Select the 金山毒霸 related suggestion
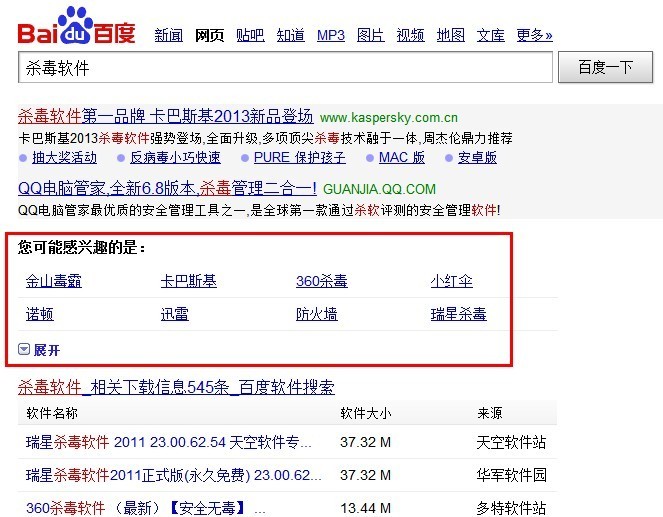This screenshot has width=663, height=517. (54, 281)
